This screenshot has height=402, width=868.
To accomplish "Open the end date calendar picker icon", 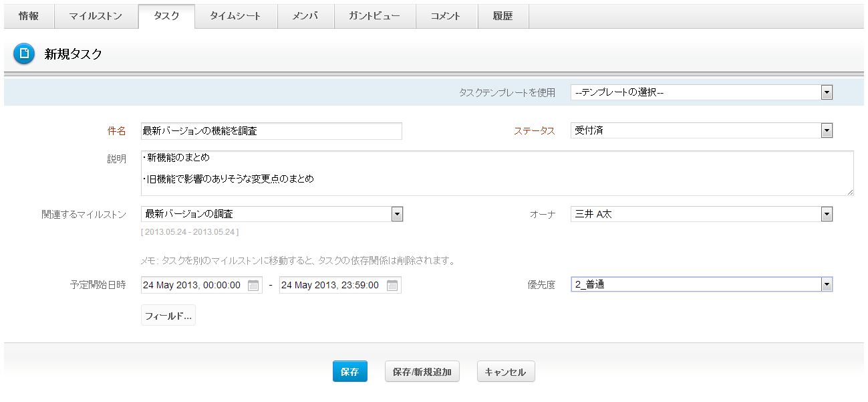I will [x=392, y=286].
